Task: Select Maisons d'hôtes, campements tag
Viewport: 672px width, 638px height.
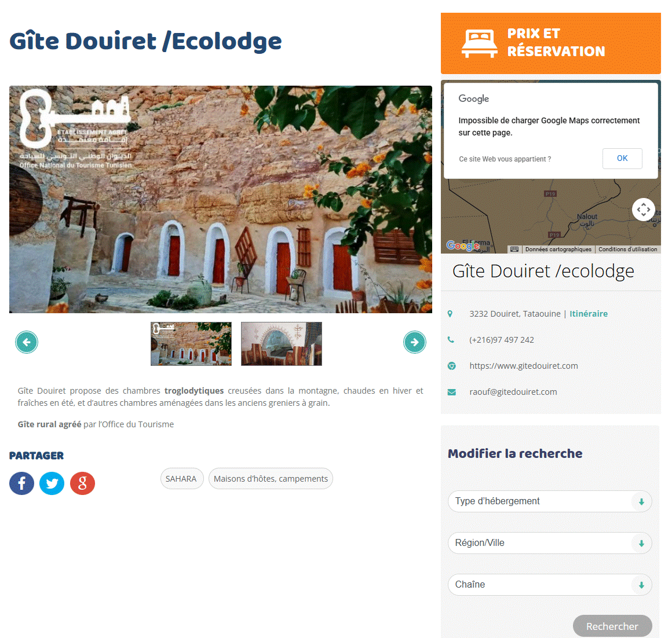Action: 271,479
